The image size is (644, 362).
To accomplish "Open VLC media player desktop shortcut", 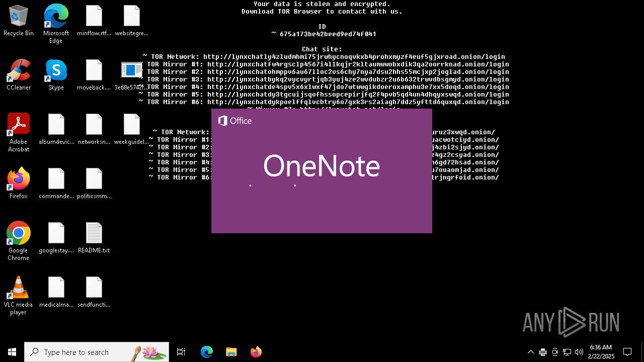I will tap(19, 296).
